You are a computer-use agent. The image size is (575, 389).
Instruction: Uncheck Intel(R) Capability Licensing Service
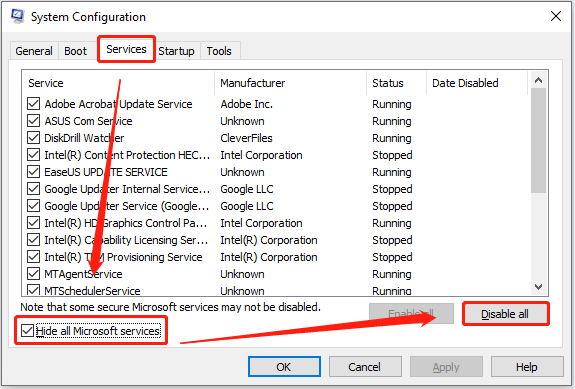(33, 240)
